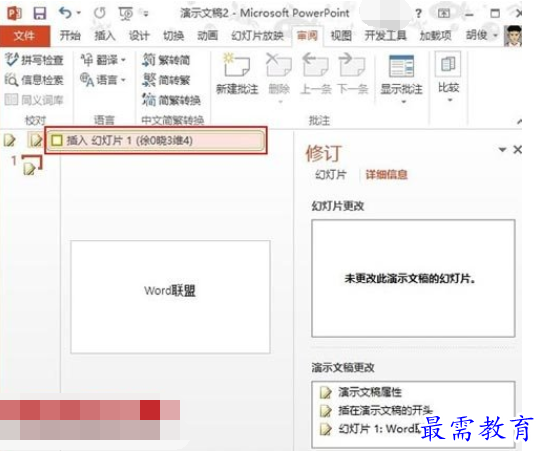Click the Word联盟 text on the slide
542x460 pixels.
[170, 291]
